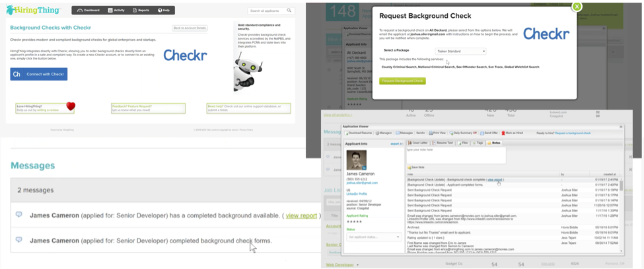Open the Reports menu item

(x=141, y=11)
